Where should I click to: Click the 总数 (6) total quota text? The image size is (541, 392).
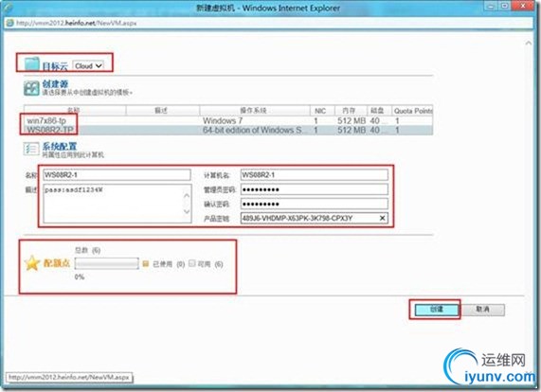(87, 250)
